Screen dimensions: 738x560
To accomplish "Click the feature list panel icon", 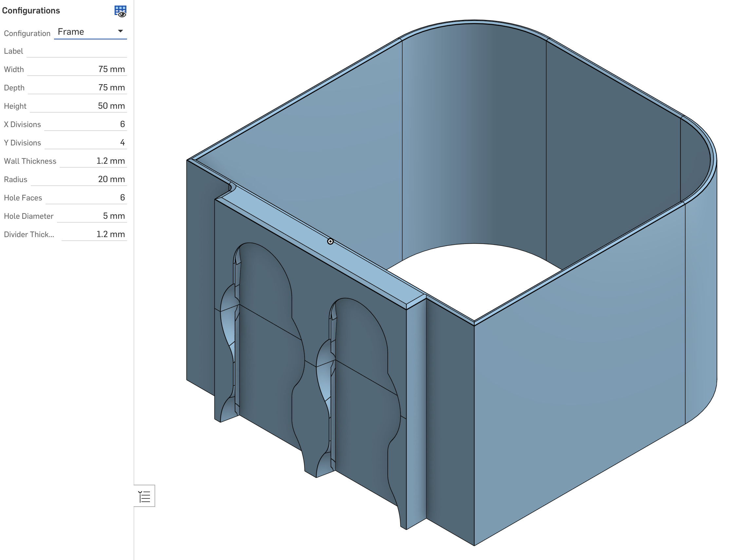I will (x=144, y=496).
